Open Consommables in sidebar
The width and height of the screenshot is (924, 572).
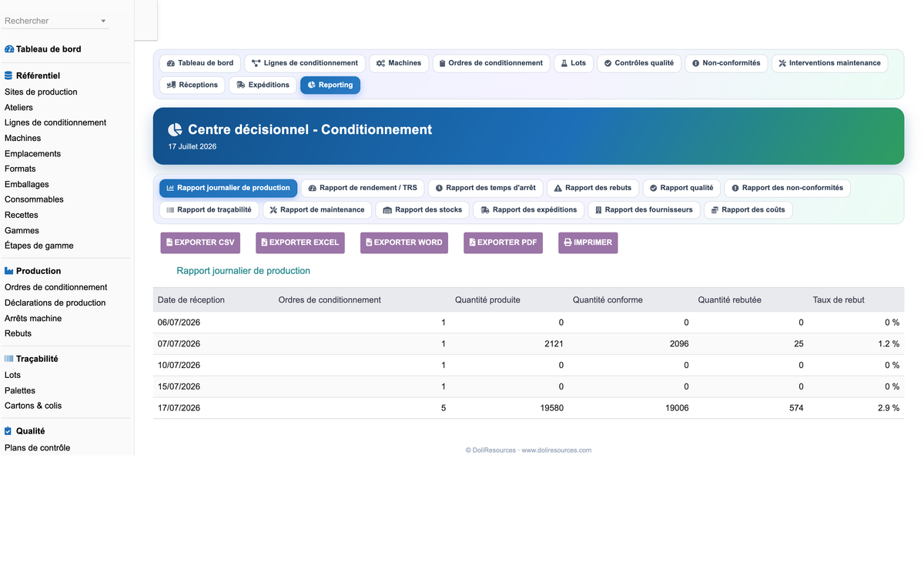click(x=34, y=199)
